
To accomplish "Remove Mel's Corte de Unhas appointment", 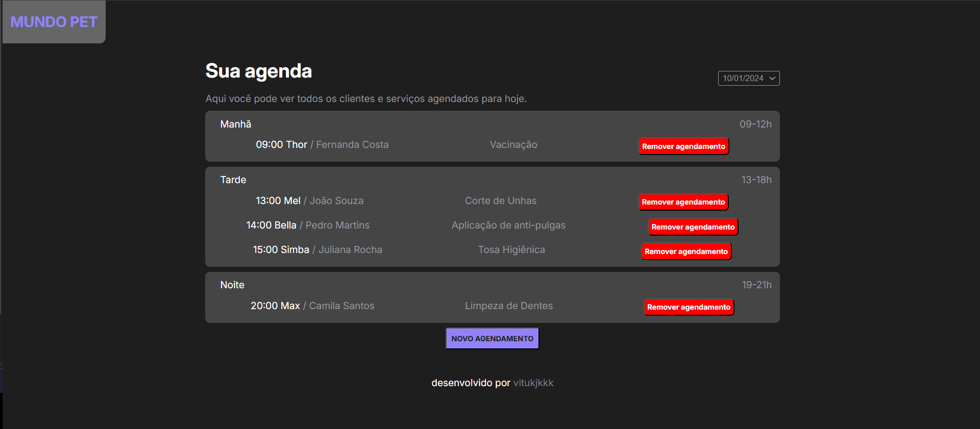I will click(x=683, y=202).
